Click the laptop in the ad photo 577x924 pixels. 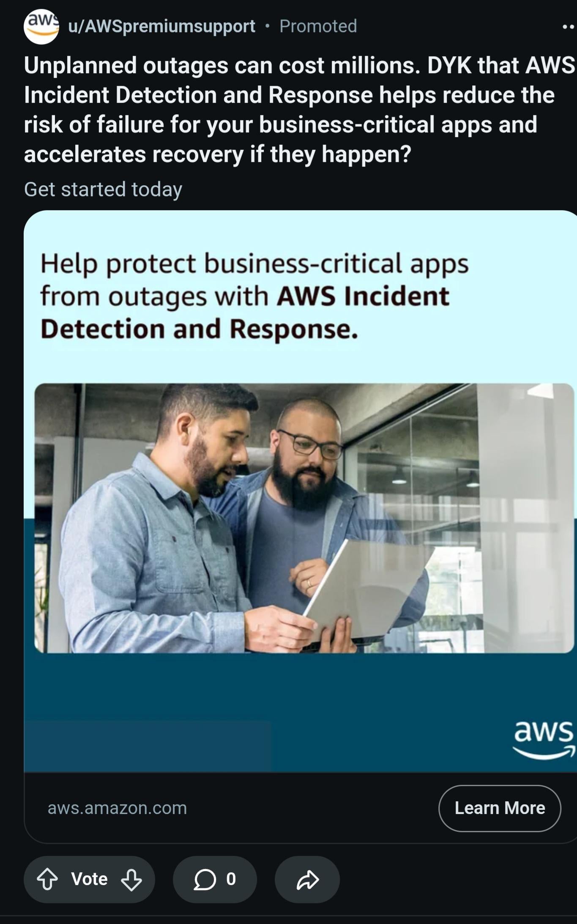point(367,589)
